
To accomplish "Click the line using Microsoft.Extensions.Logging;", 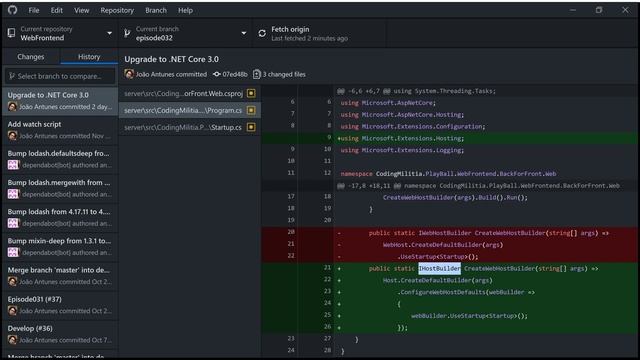I will pyautogui.click(x=449, y=150).
